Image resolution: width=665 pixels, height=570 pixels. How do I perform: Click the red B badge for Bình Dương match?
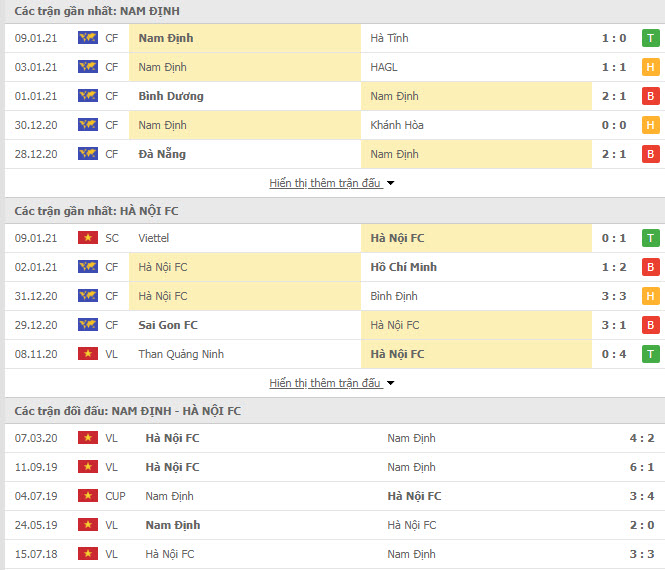pyautogui.click(x=651, y=96)
